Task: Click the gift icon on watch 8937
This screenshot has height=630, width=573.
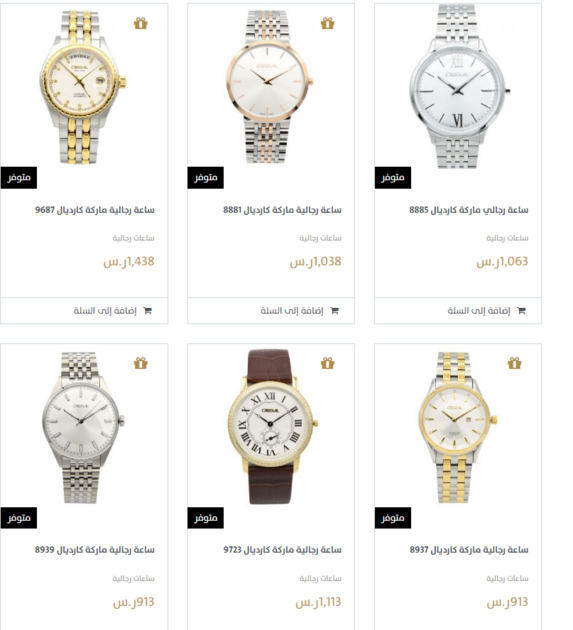Action: [x=514, y=363]
